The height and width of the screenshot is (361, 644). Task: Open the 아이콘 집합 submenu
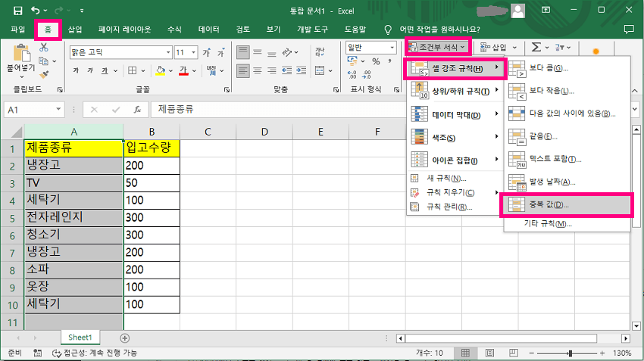tap(455, 160)
